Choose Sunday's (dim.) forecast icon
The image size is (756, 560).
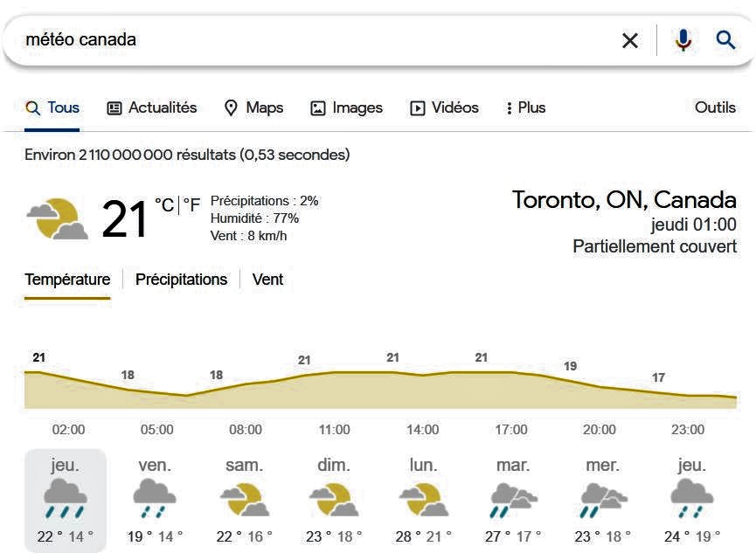click(x=333, y=499)
